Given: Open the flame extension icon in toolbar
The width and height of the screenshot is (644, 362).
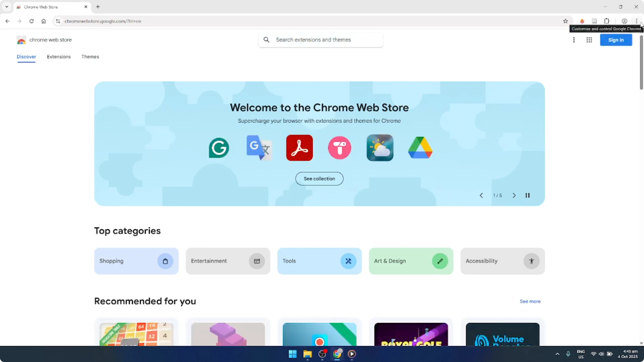Looking at the screenshot, I should pyautogui.click(x=582, y=21).
